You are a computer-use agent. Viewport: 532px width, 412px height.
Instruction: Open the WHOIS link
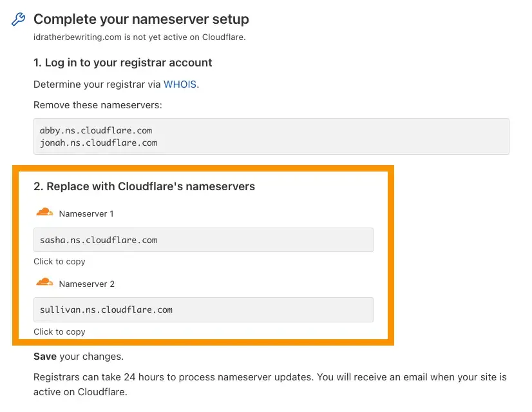[x=180, y=84]
